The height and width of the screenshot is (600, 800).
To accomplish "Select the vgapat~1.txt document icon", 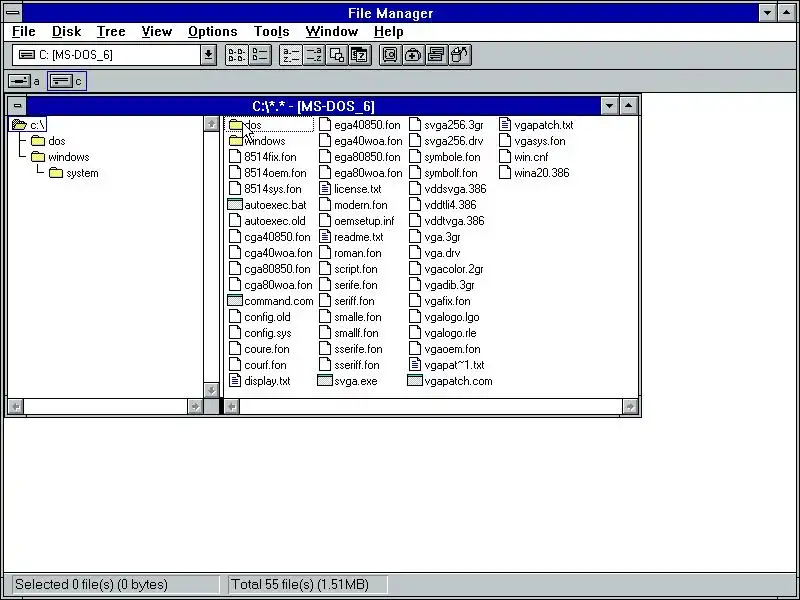I will (415, 365).
